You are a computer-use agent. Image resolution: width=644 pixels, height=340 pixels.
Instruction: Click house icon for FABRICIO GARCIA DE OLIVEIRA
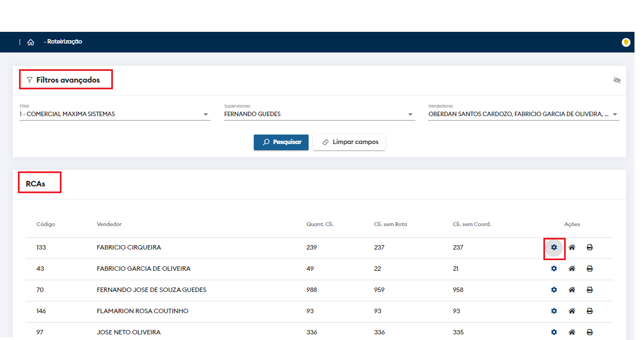(572, 269)
